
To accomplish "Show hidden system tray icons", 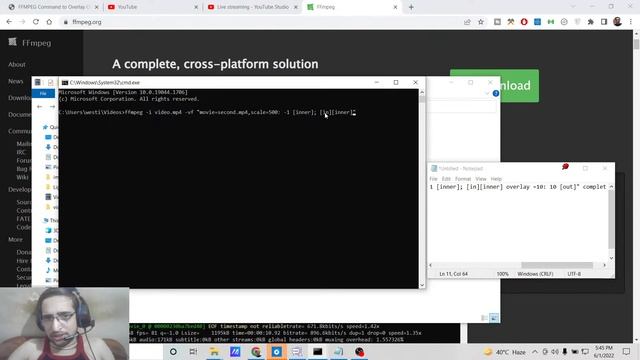I will pos(534,351).
